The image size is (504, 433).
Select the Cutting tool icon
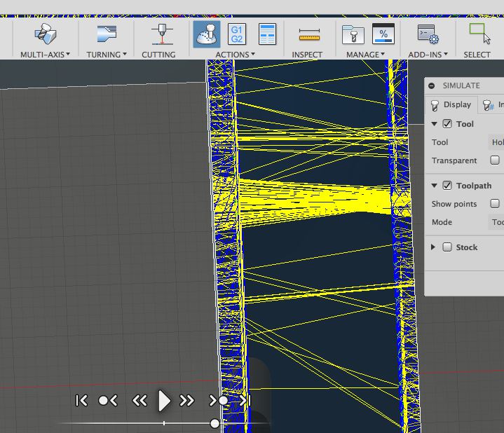[162, 34]
